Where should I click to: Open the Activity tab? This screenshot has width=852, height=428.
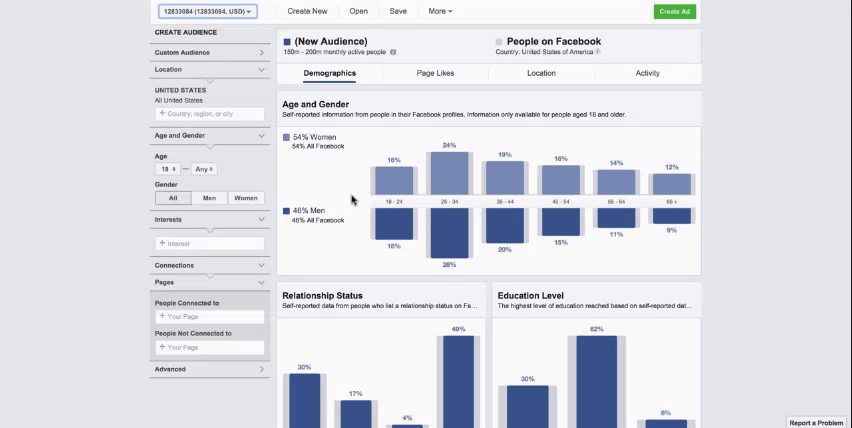pos(647,73)
